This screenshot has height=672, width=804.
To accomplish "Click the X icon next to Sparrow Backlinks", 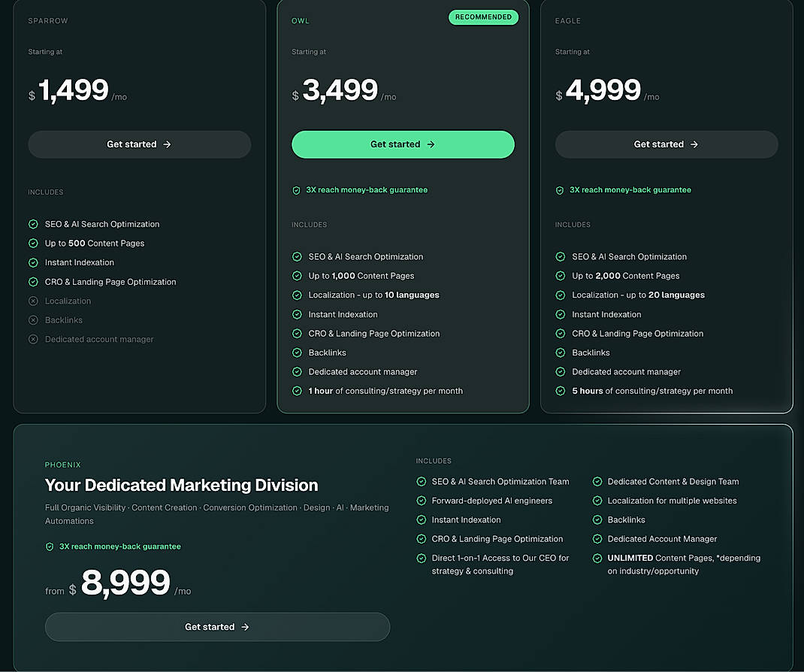I will coord(33,320).
